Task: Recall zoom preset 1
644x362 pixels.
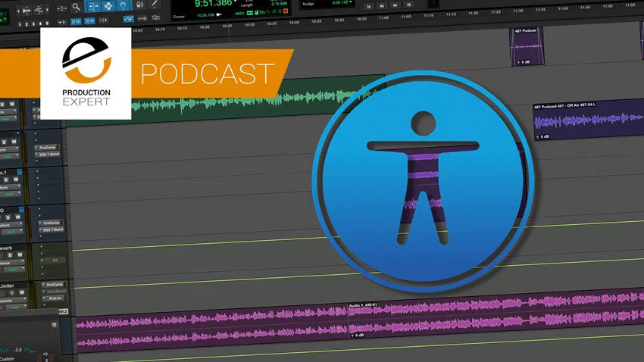Action: tap(19, 25)
